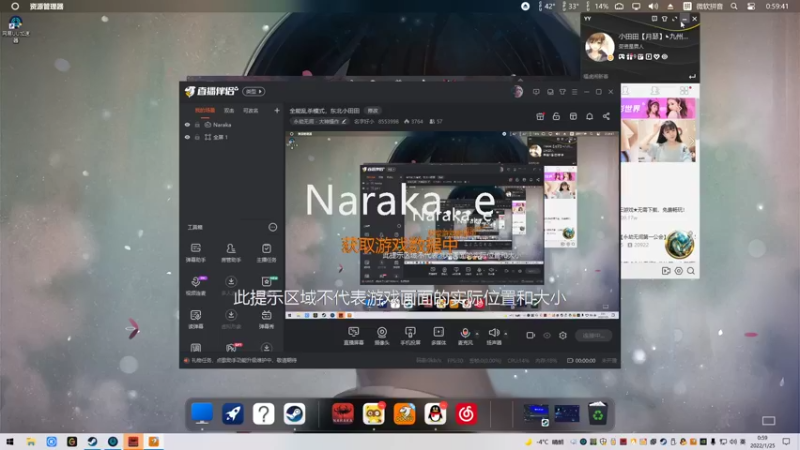Open the search icon in the top menu bar
Viewport: 800px width, 450px height.
pos(734,6)
